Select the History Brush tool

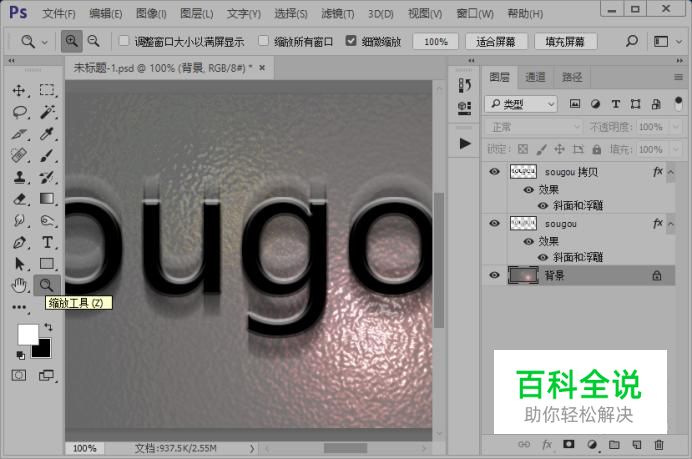(47, 177)
